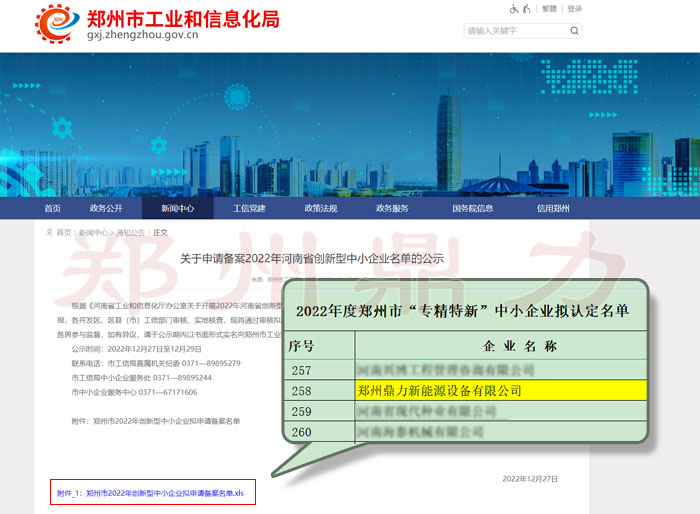Click the search magnifier icon
The width and height of the screenshot is (700, 514).
coord(574,31)
